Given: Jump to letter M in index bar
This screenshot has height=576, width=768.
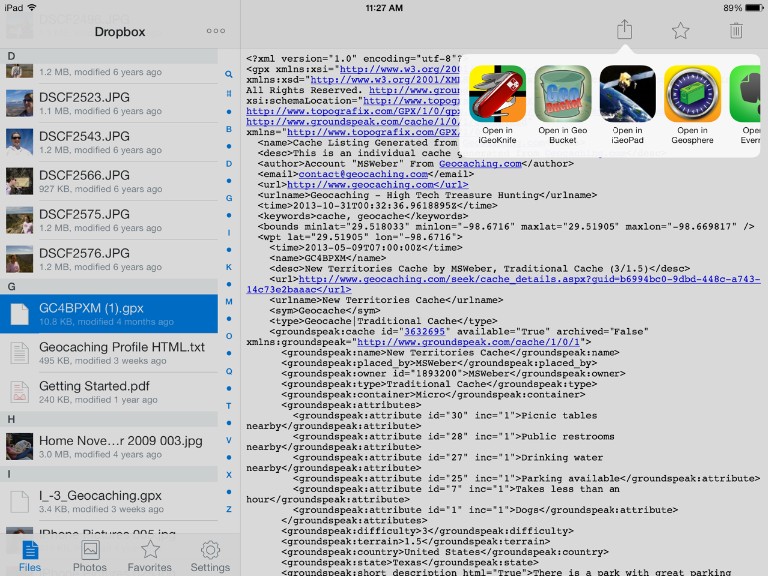Looking at the screenshot, I should [229, 302].
